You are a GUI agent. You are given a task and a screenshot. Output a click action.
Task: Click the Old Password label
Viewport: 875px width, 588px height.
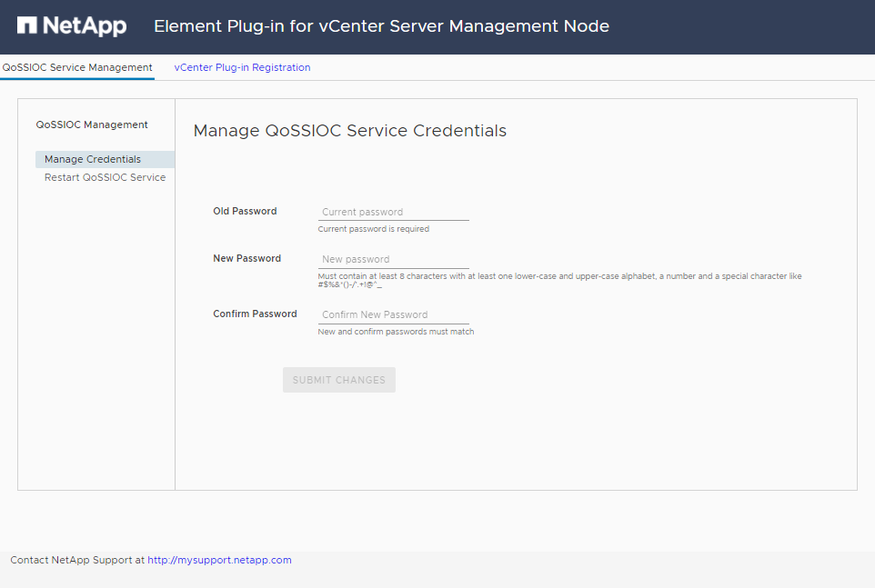tap(245, 211)
